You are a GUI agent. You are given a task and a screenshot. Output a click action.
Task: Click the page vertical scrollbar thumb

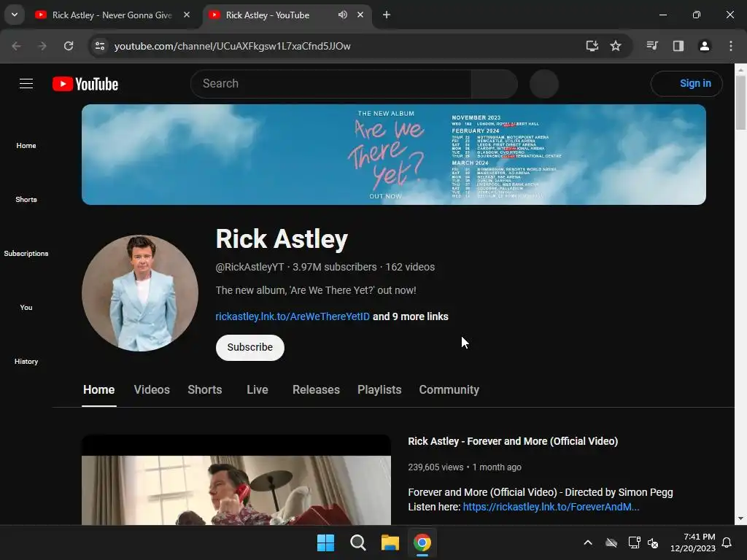(x=740, y=101)
